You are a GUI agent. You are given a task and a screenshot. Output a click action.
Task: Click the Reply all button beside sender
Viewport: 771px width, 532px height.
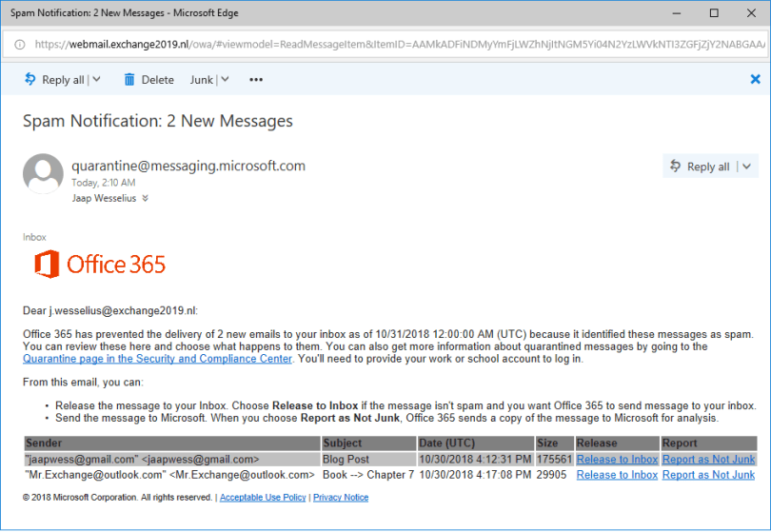(x=700, y=167)
